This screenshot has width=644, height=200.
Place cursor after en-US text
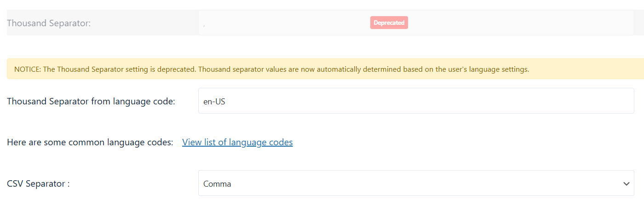226,101
